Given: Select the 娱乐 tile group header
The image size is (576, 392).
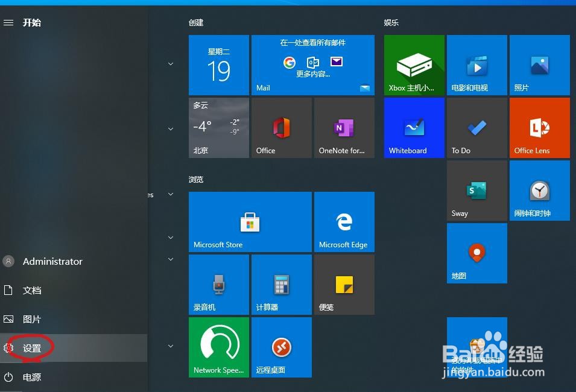Looking at the screenshot, I should point(391,23).
